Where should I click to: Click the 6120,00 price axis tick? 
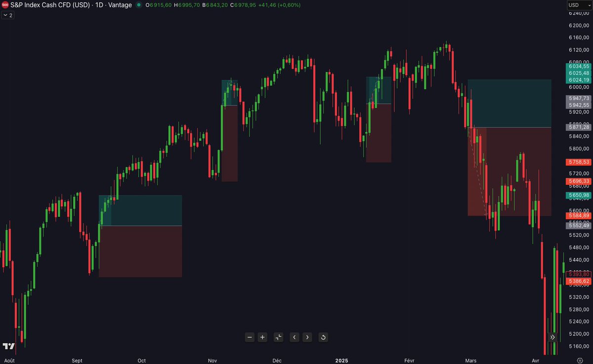tap(579, 50)
